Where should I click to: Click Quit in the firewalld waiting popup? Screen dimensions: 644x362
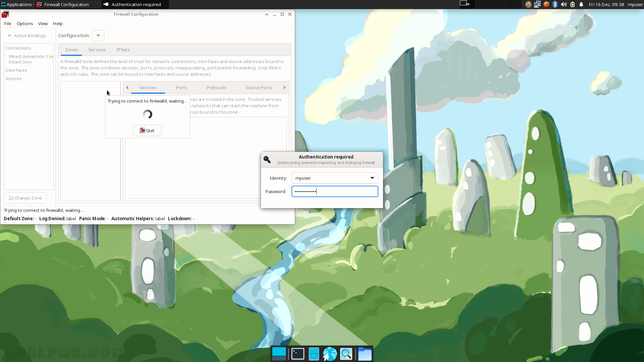coord(147,130)
